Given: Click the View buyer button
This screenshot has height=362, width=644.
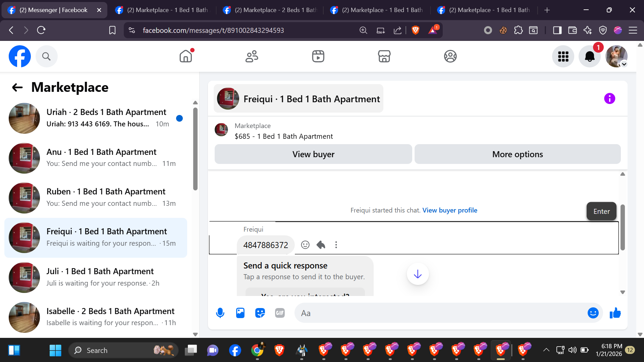Looking at the screenshot, I should tap(313, 154).
